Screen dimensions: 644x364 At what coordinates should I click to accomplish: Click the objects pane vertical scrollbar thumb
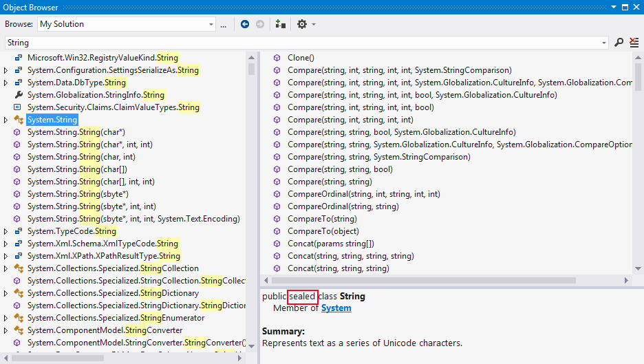[252, 69]
